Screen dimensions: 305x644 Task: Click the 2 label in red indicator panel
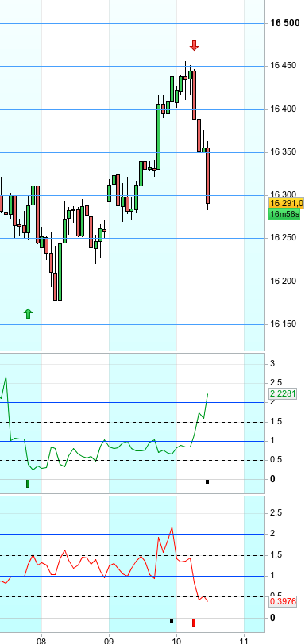(x=272, y=534)
